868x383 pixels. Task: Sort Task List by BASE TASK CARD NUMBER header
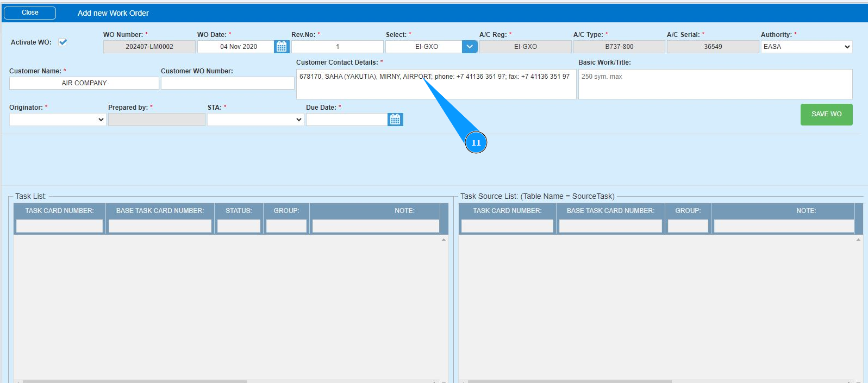coord(160,211)
